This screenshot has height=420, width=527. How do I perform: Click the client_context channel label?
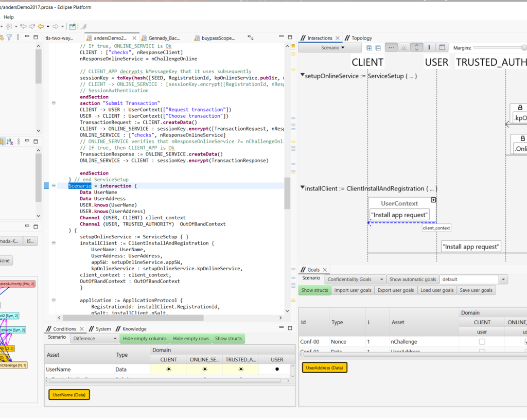coord(436,228)
